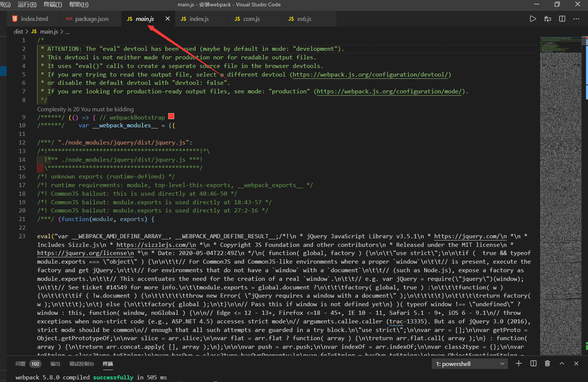Close the terminal panel
588x382 pixels.
[x=576, y=363]
